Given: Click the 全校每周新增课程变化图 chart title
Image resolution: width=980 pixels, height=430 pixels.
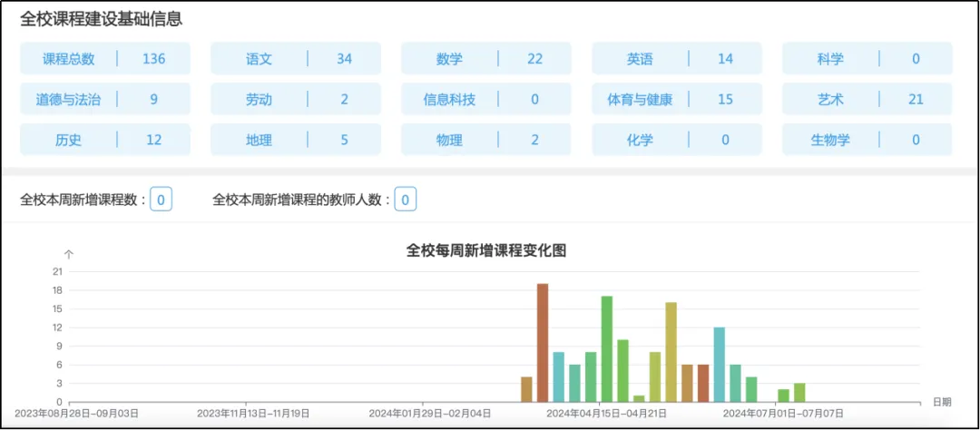Looking at the screenshot, I should [x=486, y=251].
